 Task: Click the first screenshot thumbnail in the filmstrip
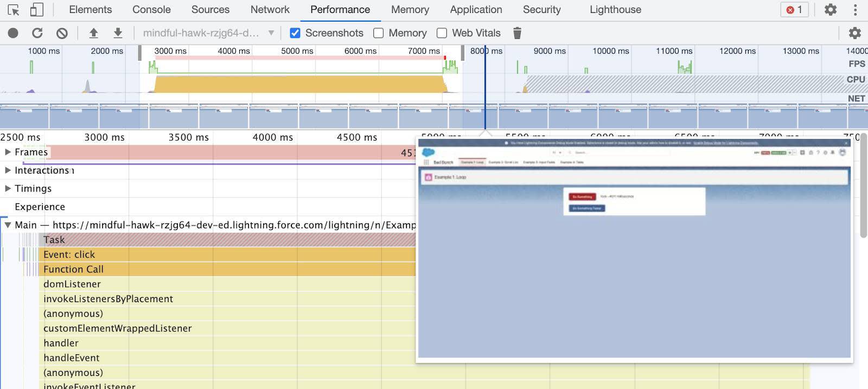click(x=24, y=117)
